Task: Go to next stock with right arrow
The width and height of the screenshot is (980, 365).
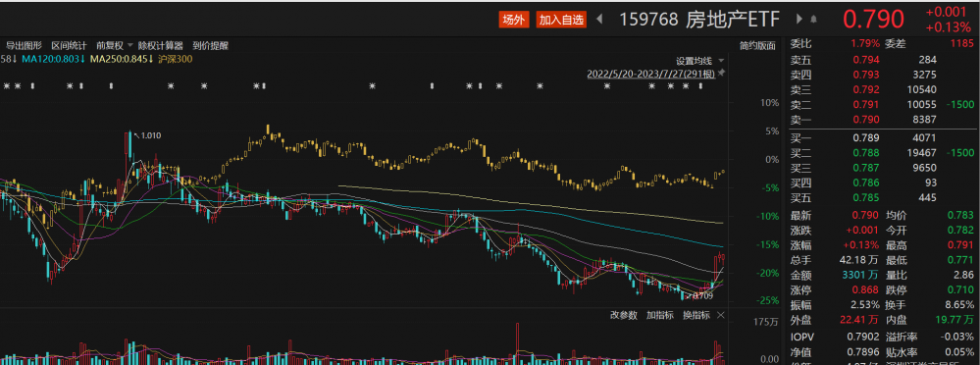Action: point(799,20)
